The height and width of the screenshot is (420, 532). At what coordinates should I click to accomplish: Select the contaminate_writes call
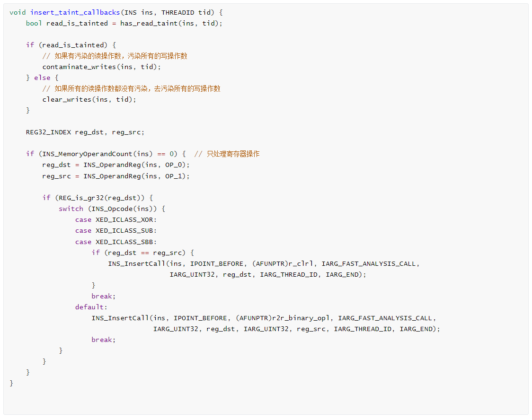(x=80, y=67)
